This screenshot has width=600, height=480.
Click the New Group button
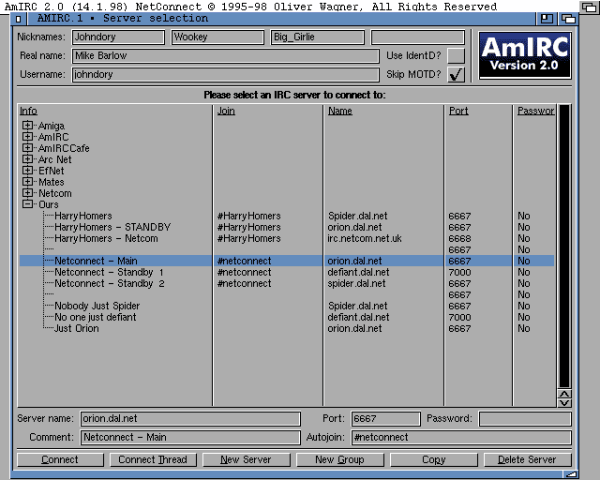tap(340, 459)
